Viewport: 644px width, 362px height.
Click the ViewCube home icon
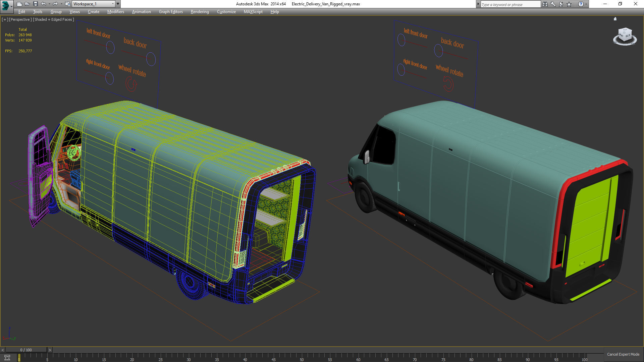pyautogui.click(x=615, y=19)
